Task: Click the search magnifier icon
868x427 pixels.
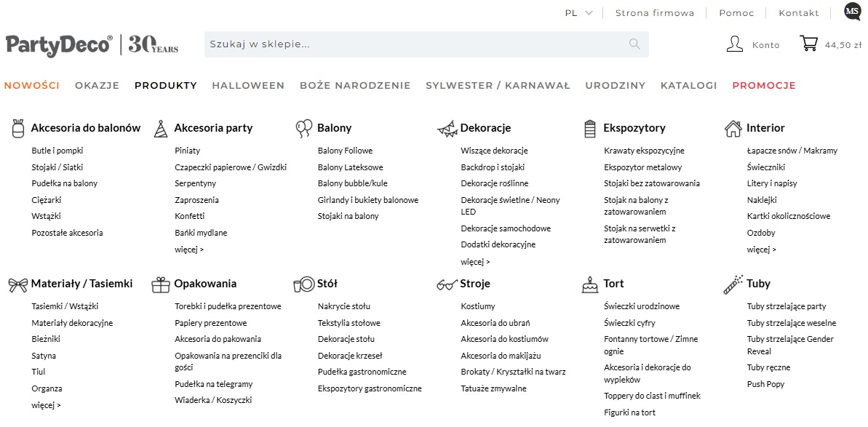Action: (x=634, y=44)
